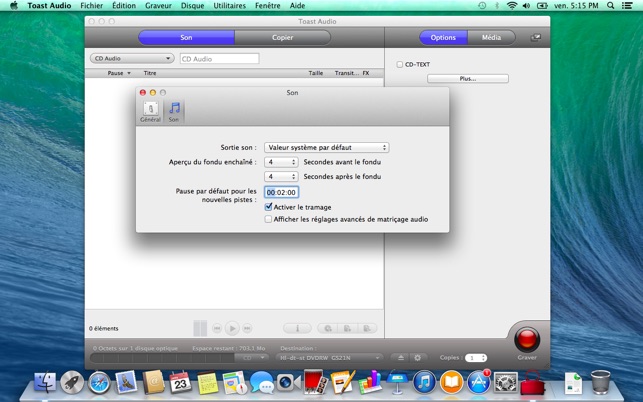Click the Copies stepper

(x=484, y=358)
